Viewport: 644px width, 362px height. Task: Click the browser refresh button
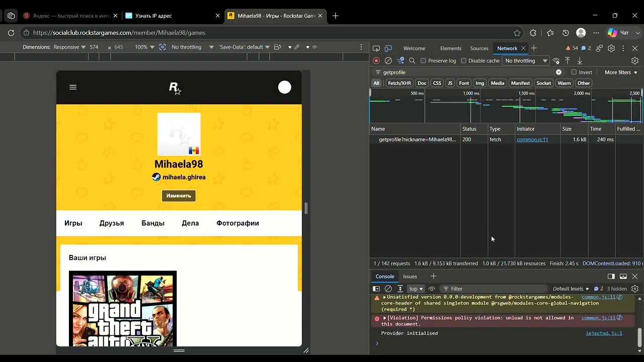(11, 33)
